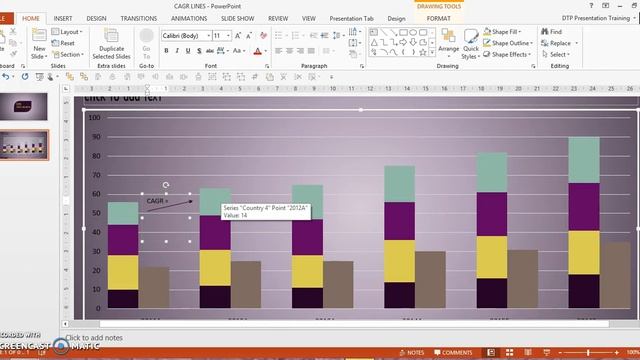Click the zoom slider handle
Viewport: 640px width, 360px height.
[588, 353]
